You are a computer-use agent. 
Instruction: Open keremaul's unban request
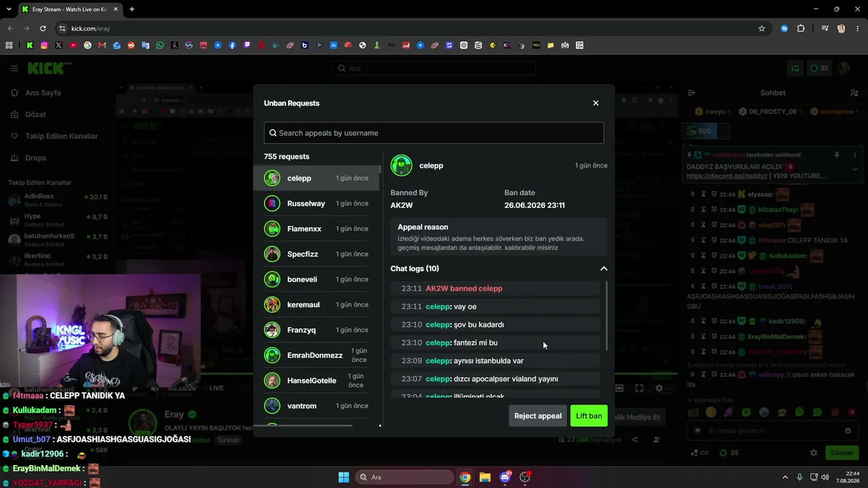coord(317,304)
